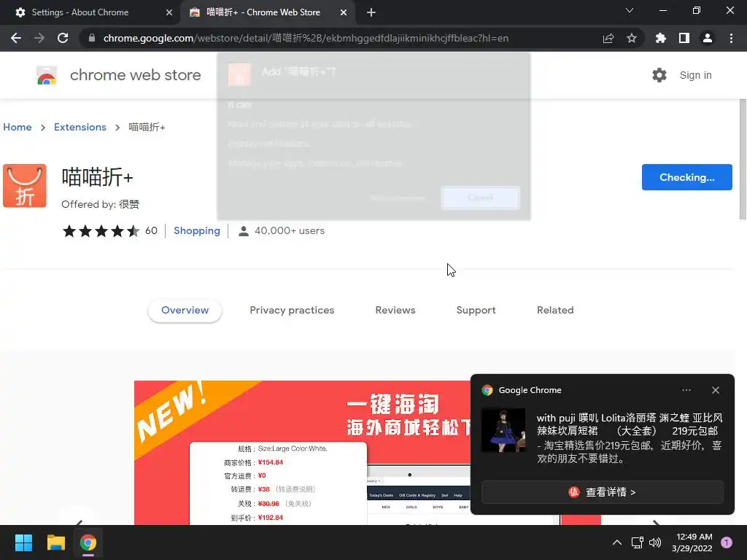Image resolution: width=747 pixels, height=560 pixels.
Task: Click the address bar URL
Action: [x=306, y=38]
